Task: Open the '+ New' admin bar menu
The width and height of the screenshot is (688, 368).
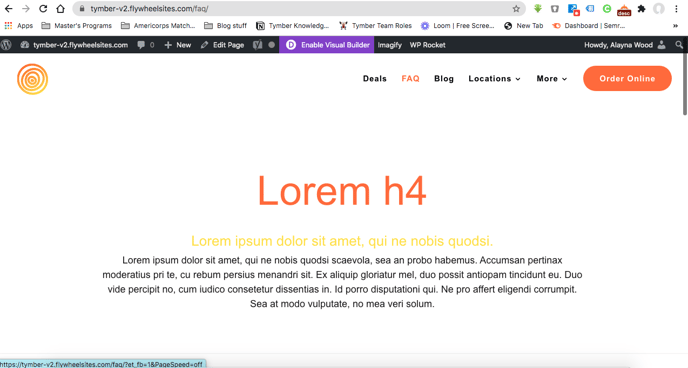Action: (178, 45)
